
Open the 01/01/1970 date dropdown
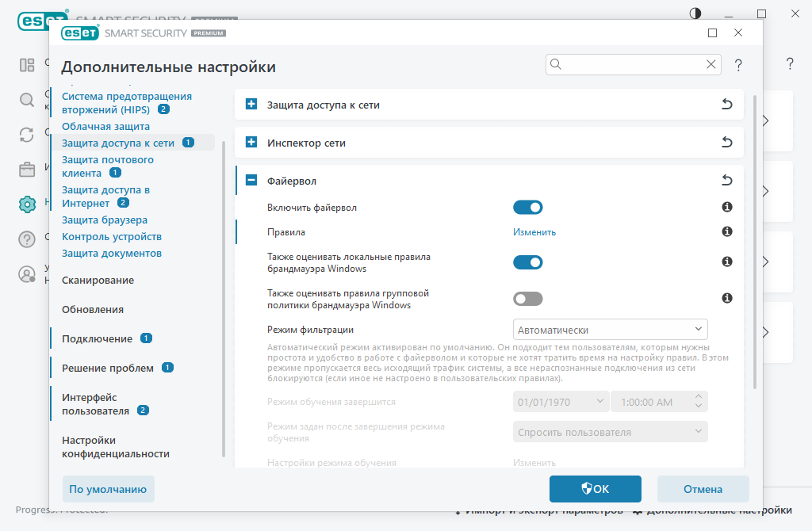coord(561,402)
